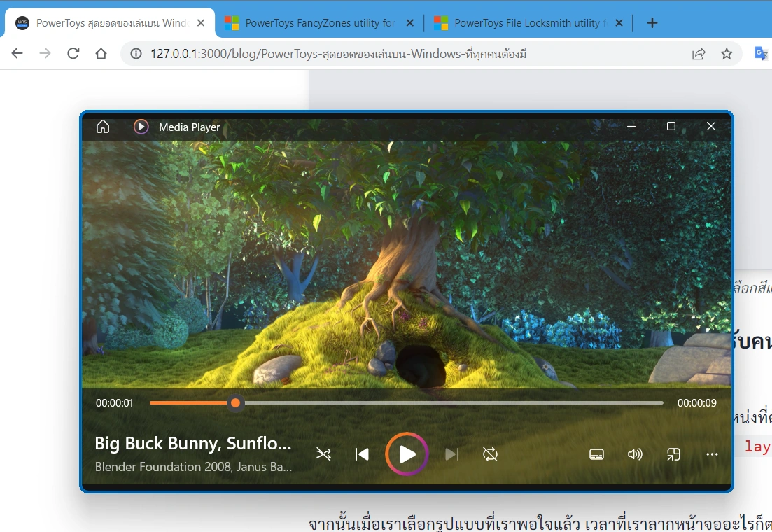View site information icon
Viewport: 772px width, 532px height.
click(x=136, y=54)
